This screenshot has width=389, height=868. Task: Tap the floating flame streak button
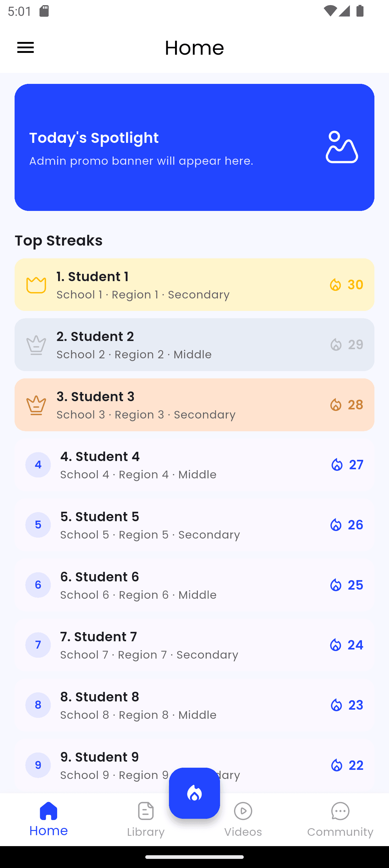tap(194, 793)
